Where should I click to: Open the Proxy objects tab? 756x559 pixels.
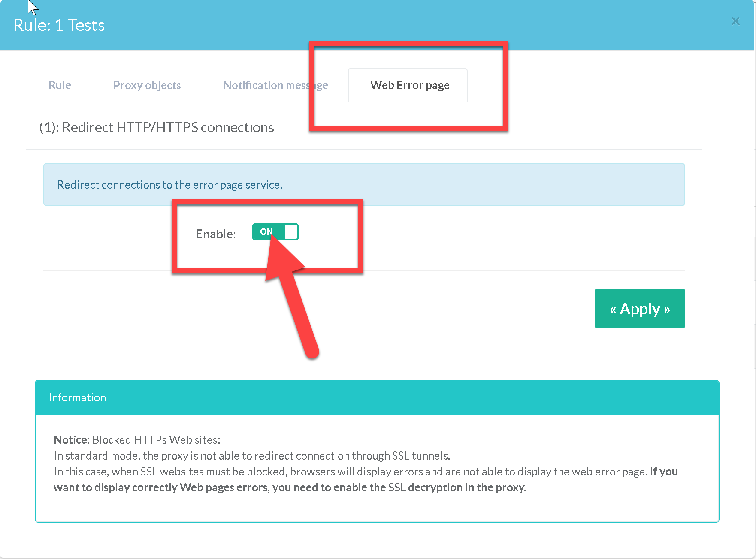tap(147, 85)
